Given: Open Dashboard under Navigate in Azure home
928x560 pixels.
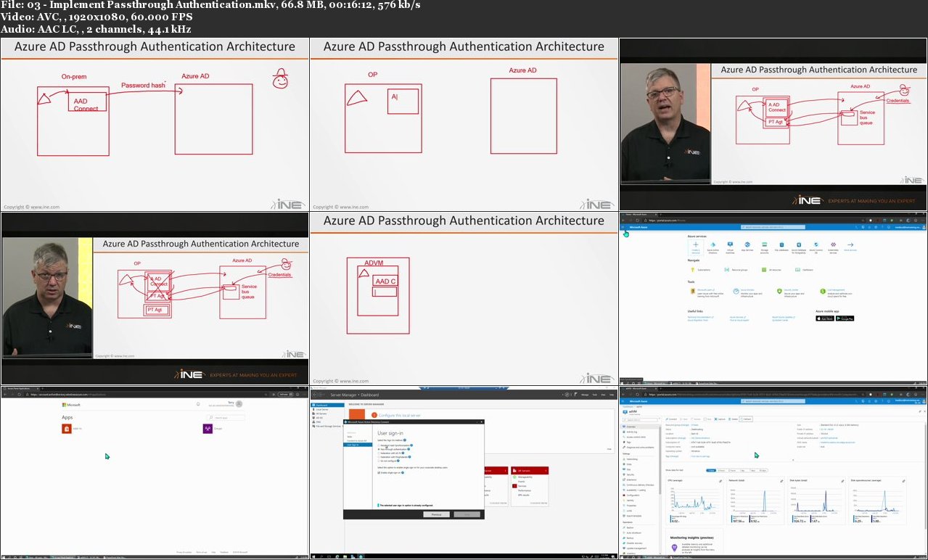Looking at the screenshot, I should click(804, 270).
